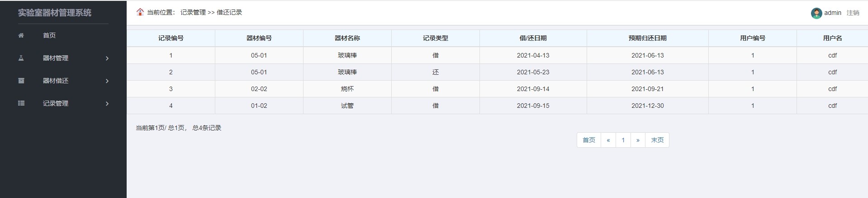
Task: Click the house icon in the breadcrumb
Action: point(140,12)
